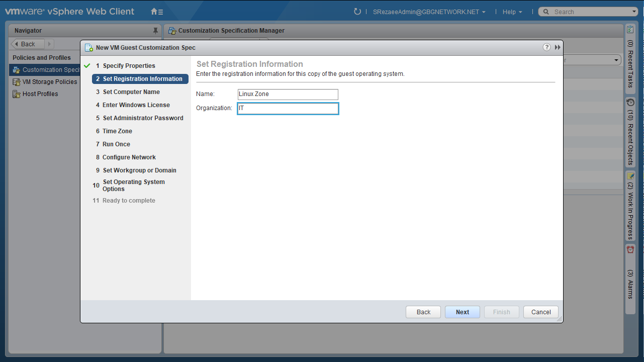Click into the Name text field

tap(288, 95)
